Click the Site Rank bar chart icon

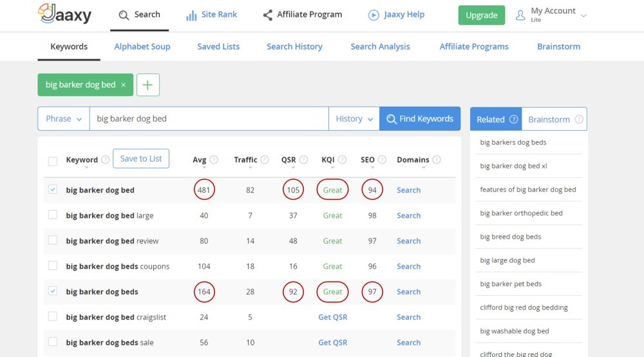pos(191,15)
